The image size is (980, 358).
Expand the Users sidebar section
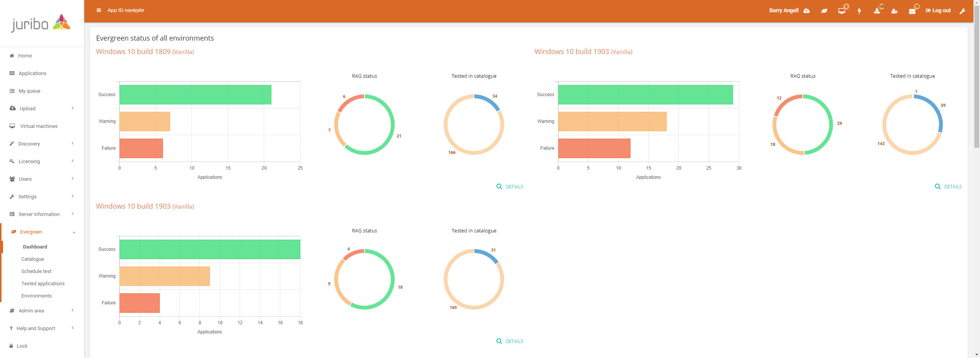(x=24, y=179)
